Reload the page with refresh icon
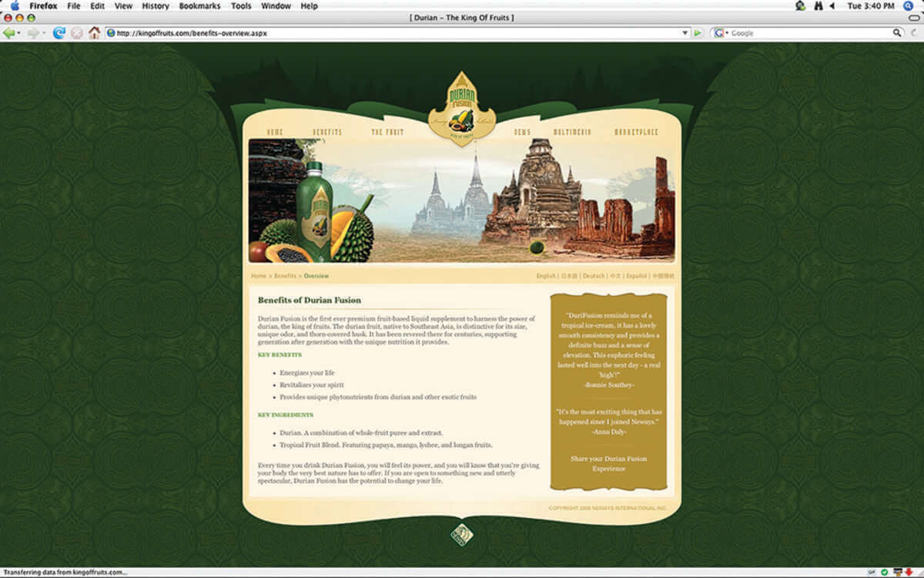 pyautogui.click(x=59, y=33)
